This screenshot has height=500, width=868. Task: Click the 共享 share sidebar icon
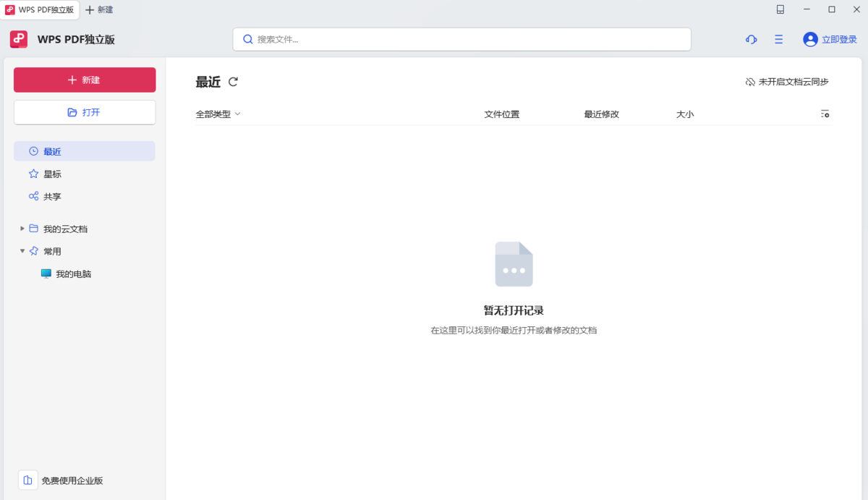click(x=33, y=196)
